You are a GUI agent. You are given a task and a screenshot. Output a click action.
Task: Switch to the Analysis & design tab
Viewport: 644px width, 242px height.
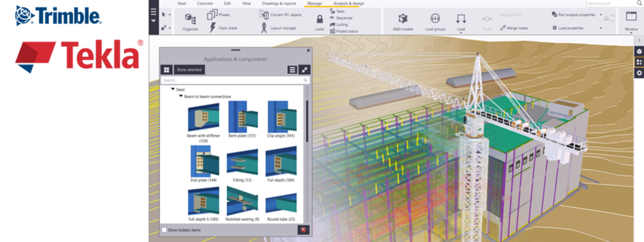[x=349, y=3]
